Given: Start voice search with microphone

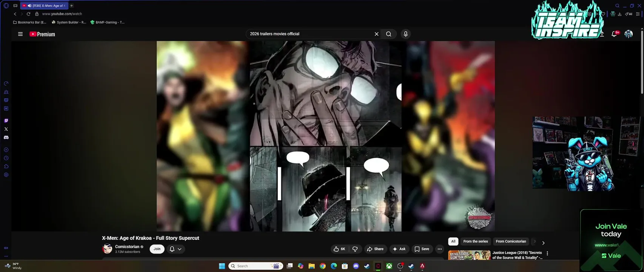Looking at the screenshot, I should coord(405,34).
